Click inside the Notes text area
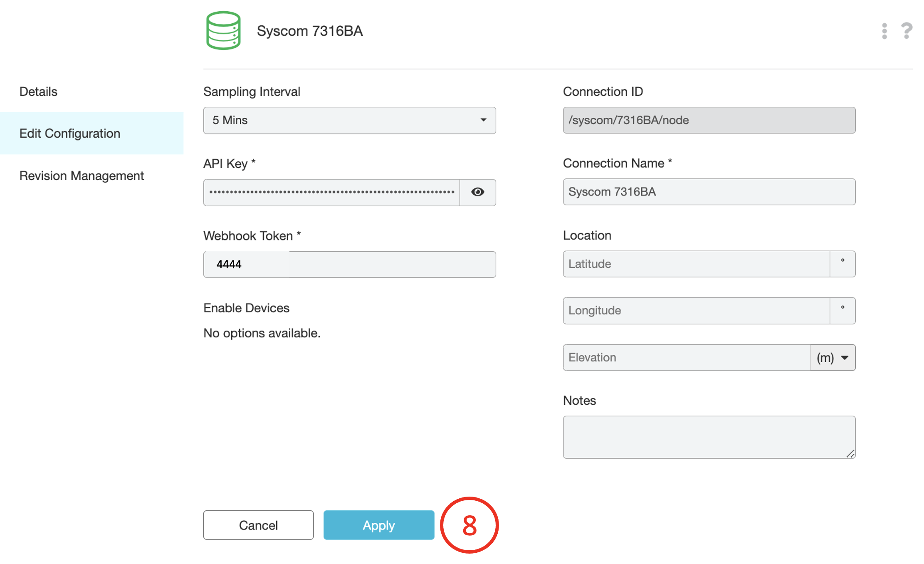924x564 pixels. [x=709, y=437]
